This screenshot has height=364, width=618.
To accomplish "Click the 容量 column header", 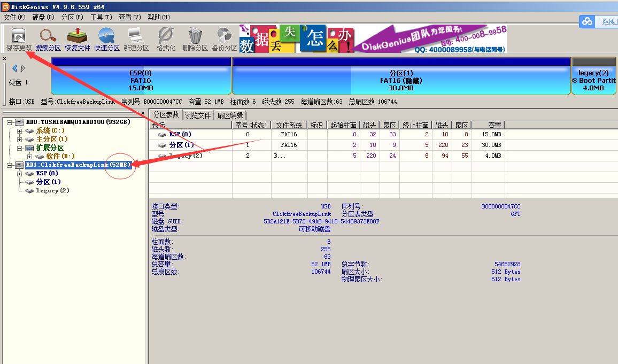I will click(x=488, y=125).
